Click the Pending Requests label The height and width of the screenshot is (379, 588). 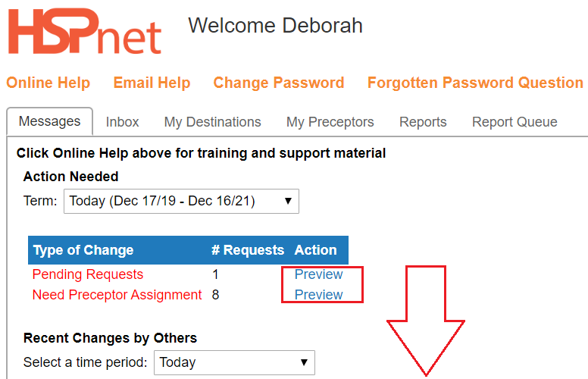tap(88, 274)
